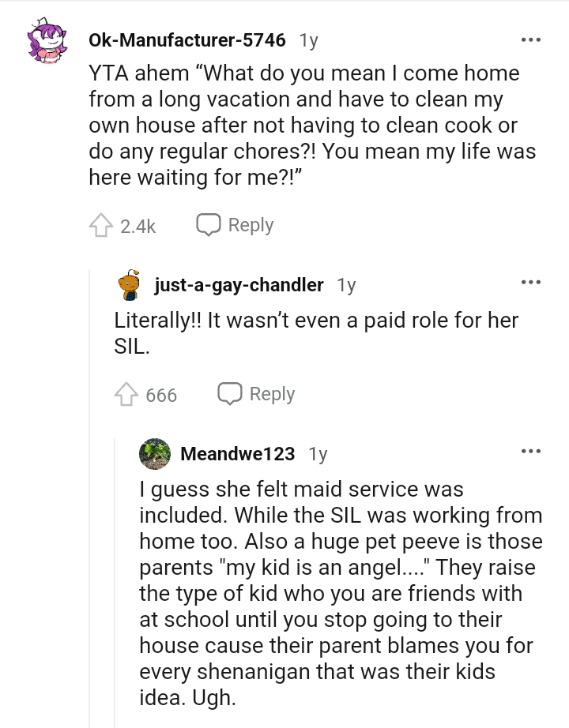569x728 pixels.
Task: Click the 1y timestamp on Ok-Manufacturer-5746's comment
Action: (310, 40)
